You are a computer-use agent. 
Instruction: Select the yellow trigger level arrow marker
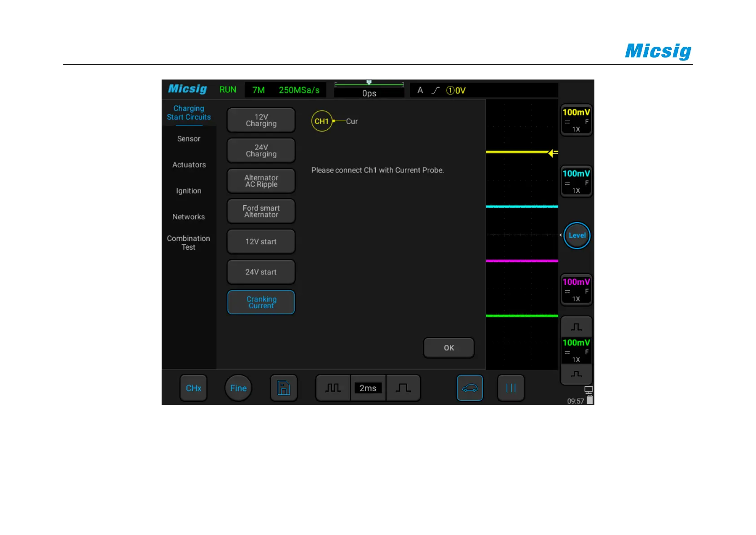click(553, 153)
